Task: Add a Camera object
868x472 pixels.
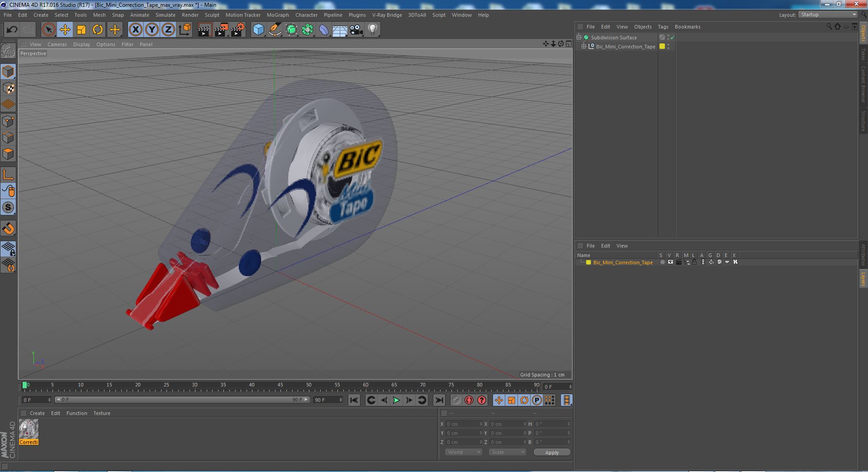Action: 356,30
